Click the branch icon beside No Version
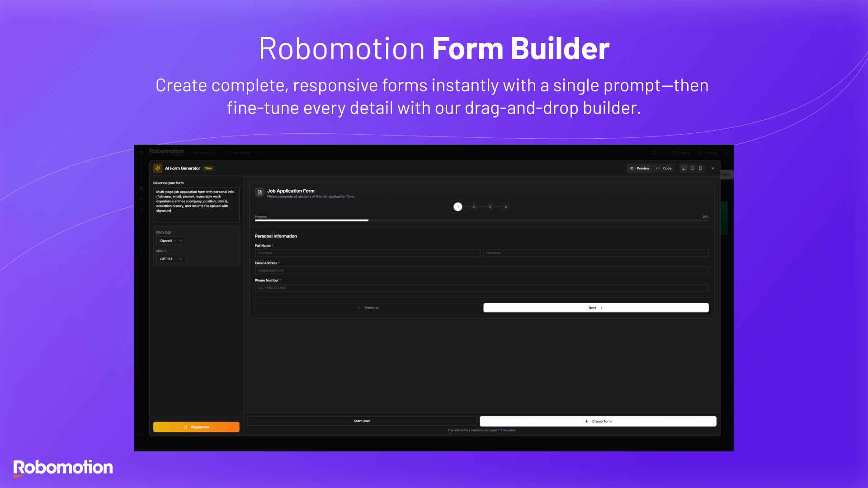The width and height of the screenshot is (868, 488). [230, 152]
